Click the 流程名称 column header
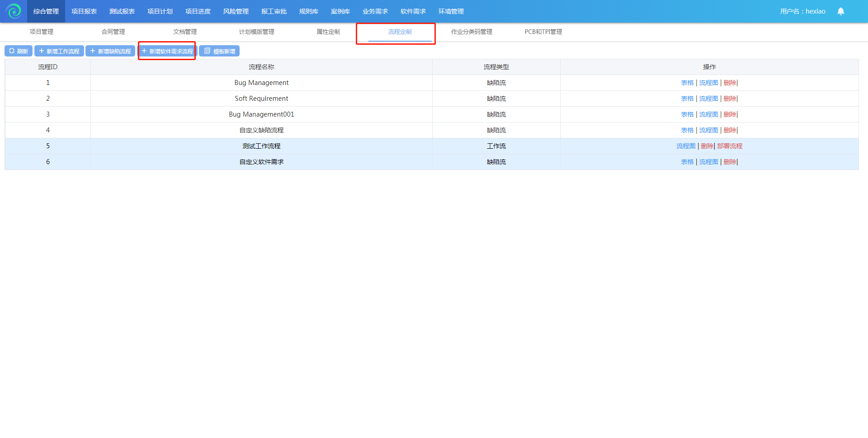The width and height of the screenshot is (868, 438). pyautogui.click(x=261, y=67)
